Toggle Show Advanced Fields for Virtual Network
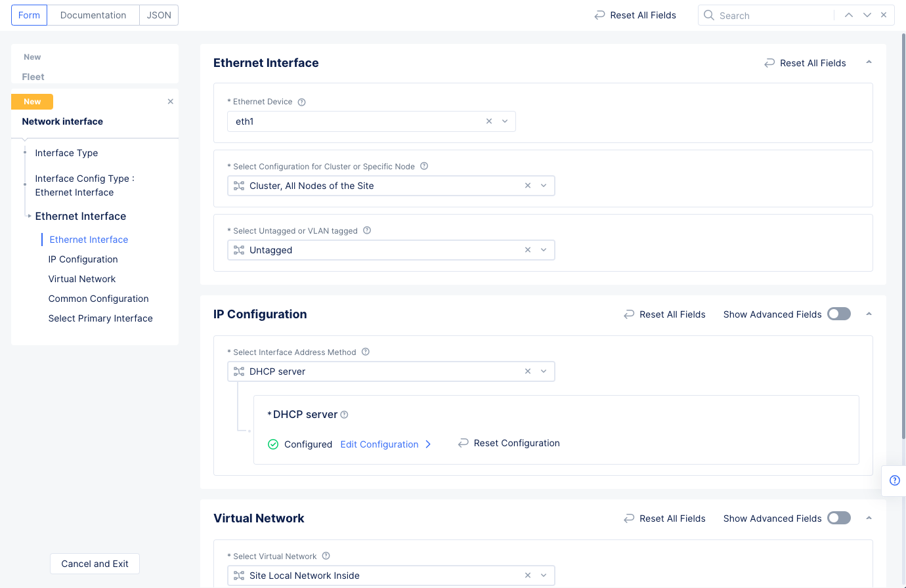Screen dimensions: 906x588 tap(838, 518)
